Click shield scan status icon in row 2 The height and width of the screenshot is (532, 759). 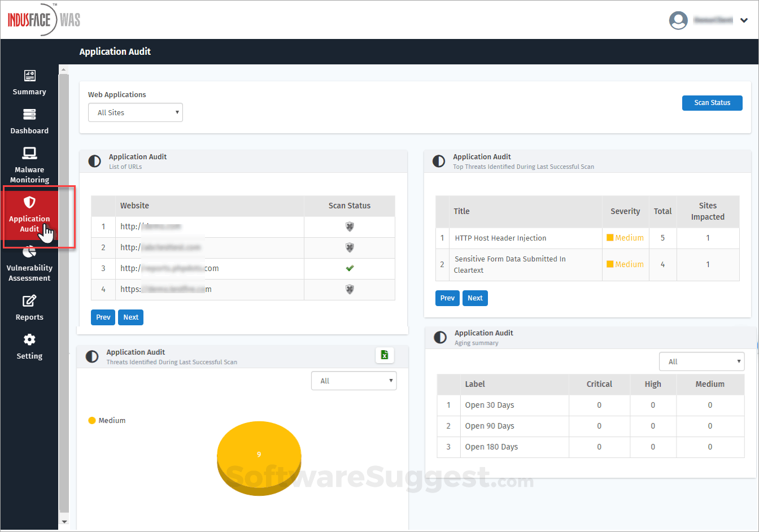350,247
